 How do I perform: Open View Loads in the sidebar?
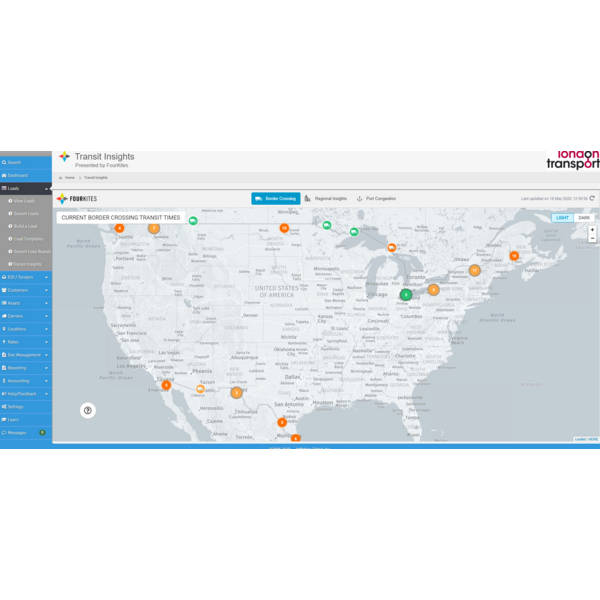coord(25,201)
